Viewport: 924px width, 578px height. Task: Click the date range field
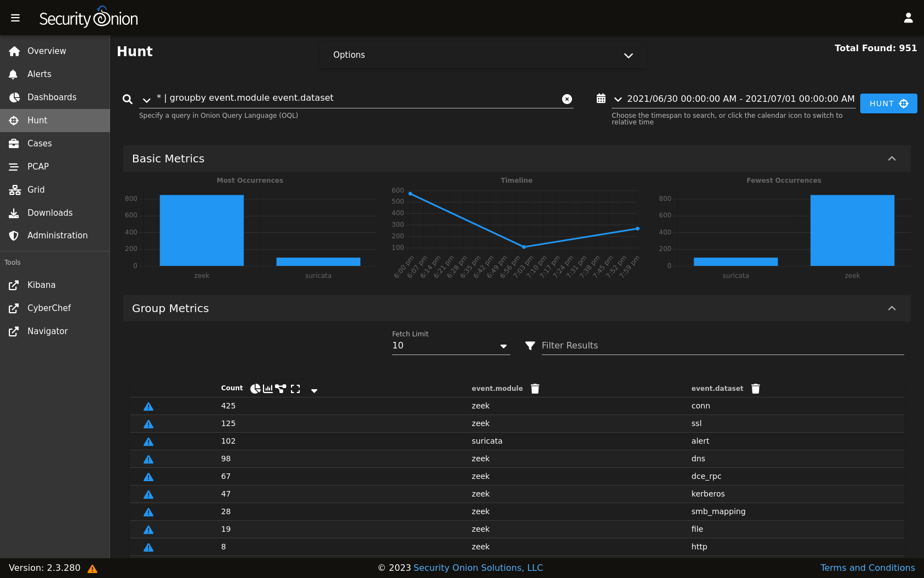pos(741,99)
